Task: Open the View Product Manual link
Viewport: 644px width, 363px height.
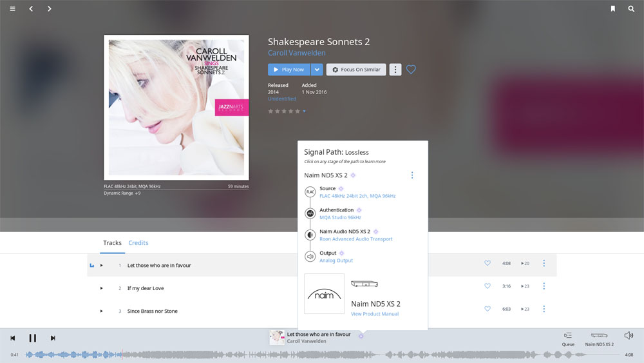Action: [x=374, y=314]
